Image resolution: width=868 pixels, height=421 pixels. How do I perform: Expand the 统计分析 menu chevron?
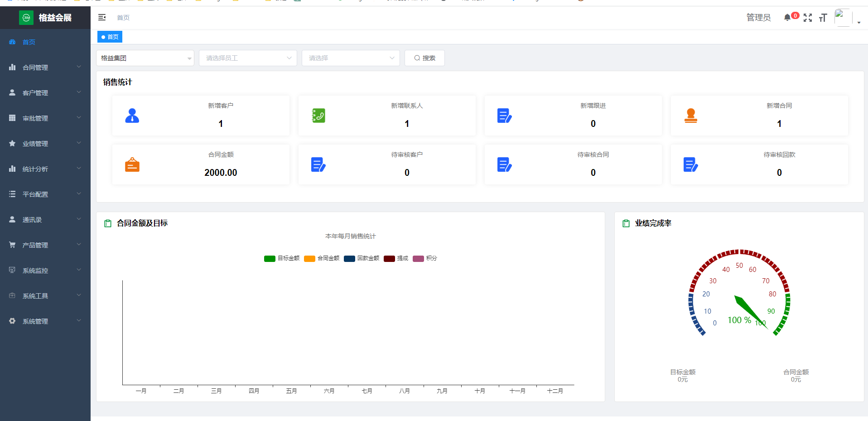[79, 168]
